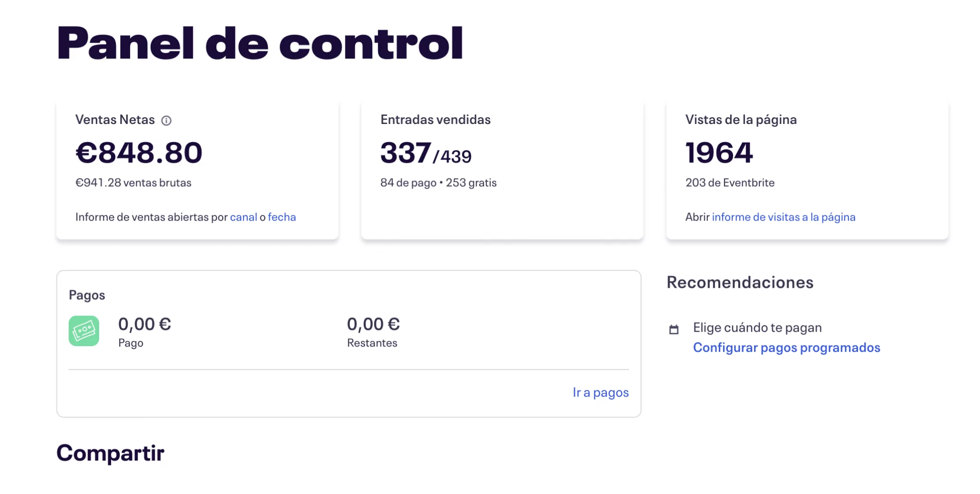Select the 0,00 € Restantes amount
Image resolution: width=980 pixels, height=494 pixels.
[x=373, y=324]
